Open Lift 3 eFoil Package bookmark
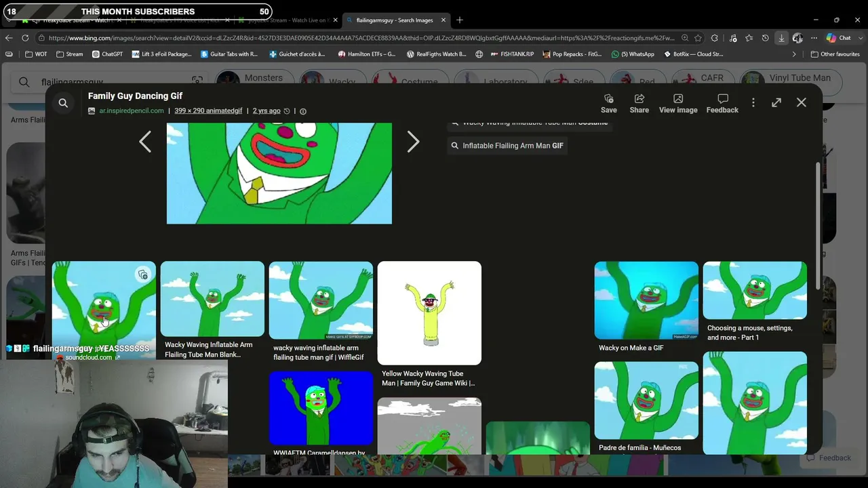 [x=162, y=54]
